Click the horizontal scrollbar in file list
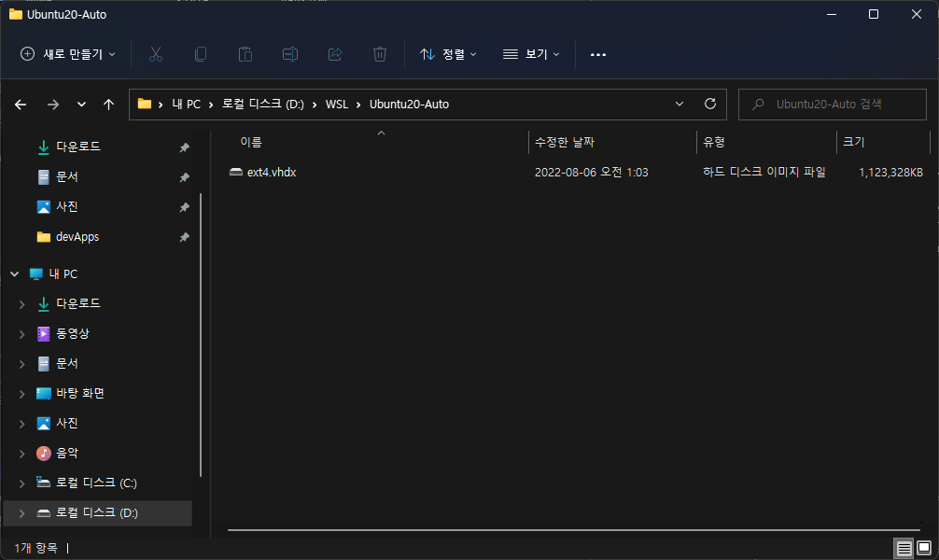This screenshot has height=560, width=939. point(573,530)
